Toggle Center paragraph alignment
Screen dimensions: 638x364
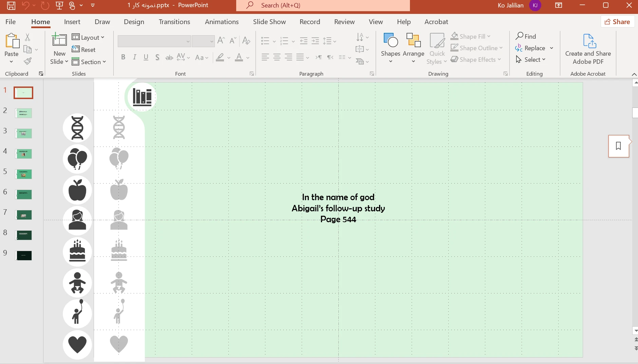(x=277, y=57)
